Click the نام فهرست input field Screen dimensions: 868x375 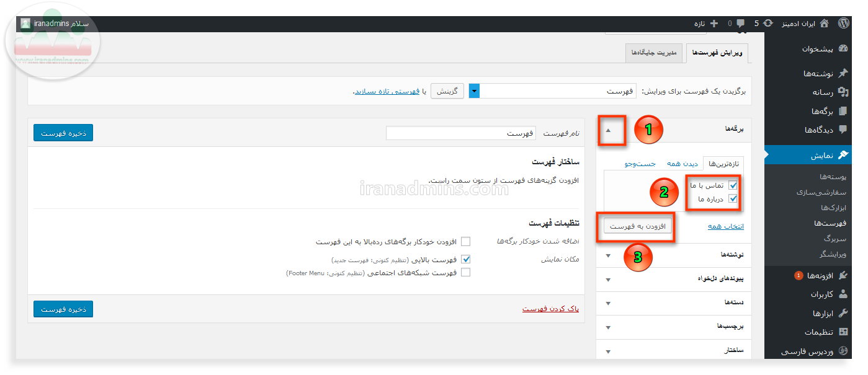coord(462,133)
